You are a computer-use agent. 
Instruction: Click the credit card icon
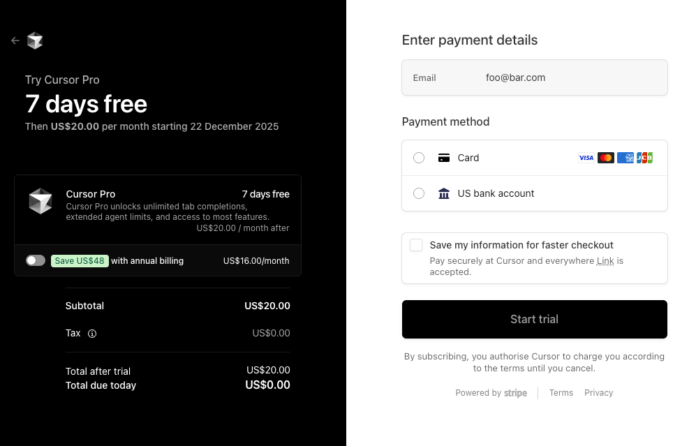[x=444, y=158]
